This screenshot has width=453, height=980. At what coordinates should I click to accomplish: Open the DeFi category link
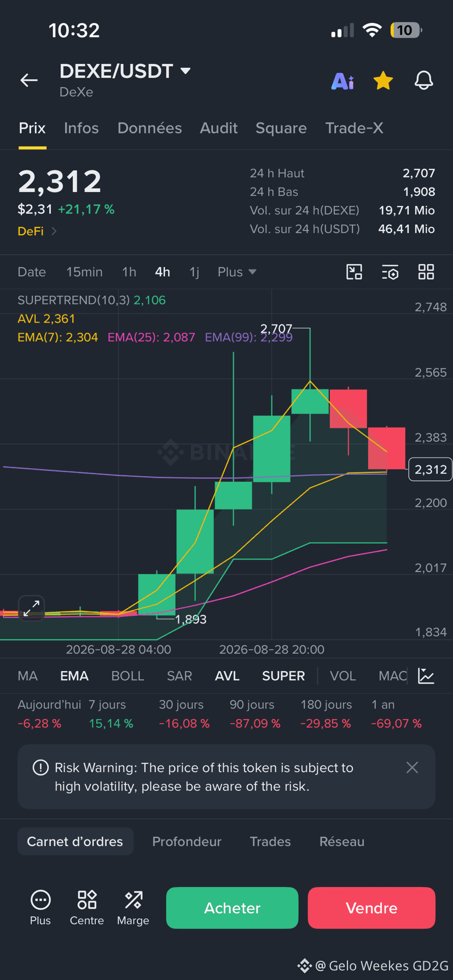point(37,231)
